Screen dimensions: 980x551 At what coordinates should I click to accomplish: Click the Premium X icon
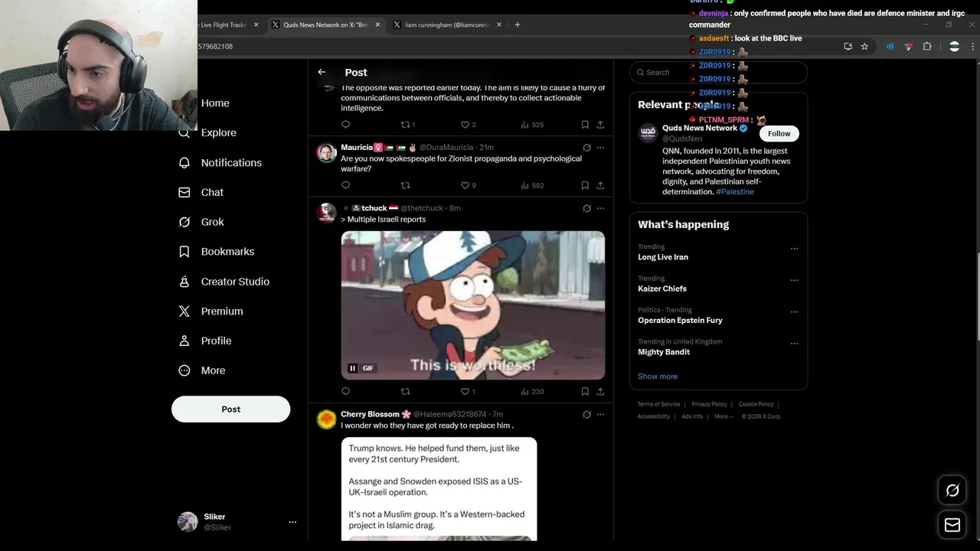[x=184, y=311]
